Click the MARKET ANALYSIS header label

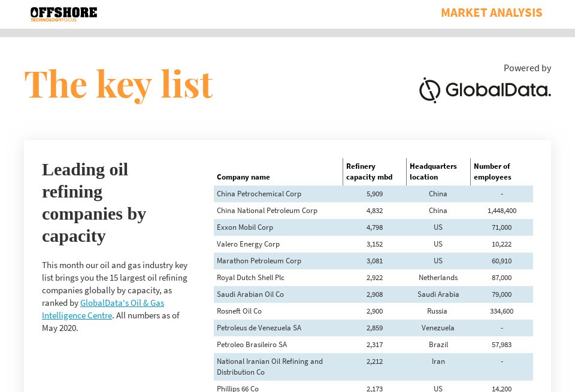[x=491, y=13]
